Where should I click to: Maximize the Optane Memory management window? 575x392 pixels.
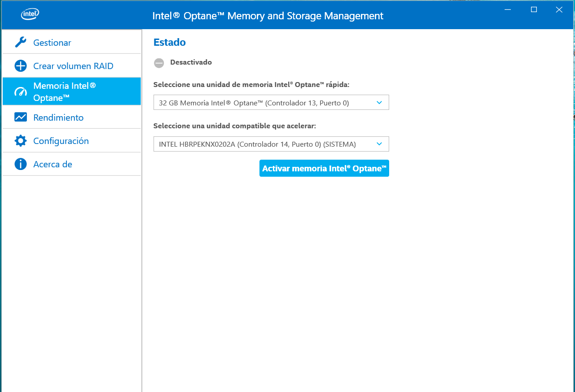coord(534,10)
